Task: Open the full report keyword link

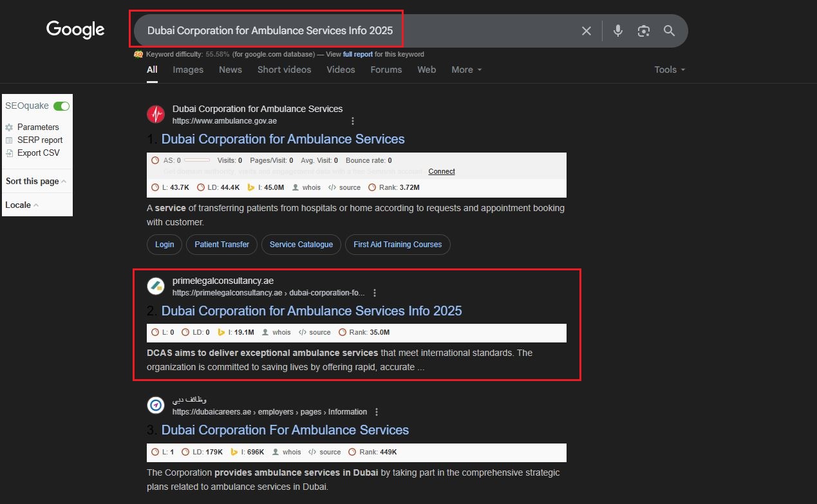Action: point(357,55)
